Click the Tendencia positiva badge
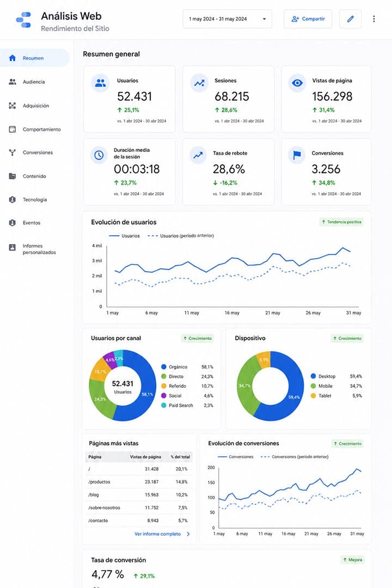392x588 pixels. pos(341,222)
